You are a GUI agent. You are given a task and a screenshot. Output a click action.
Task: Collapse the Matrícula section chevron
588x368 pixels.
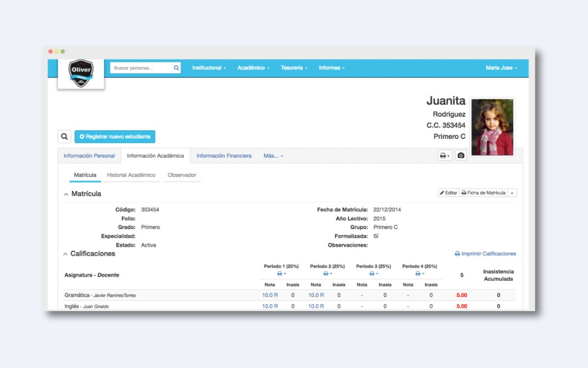pyautogui.click(x=66, y=194)
